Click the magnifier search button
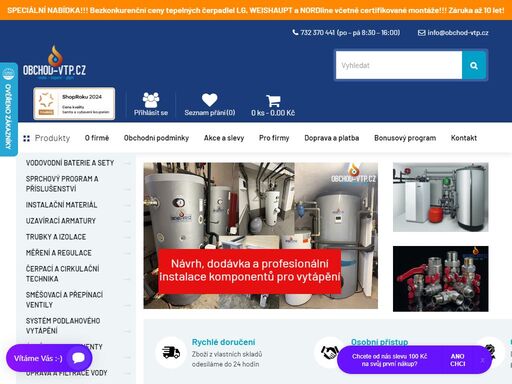 pos(474,65)
